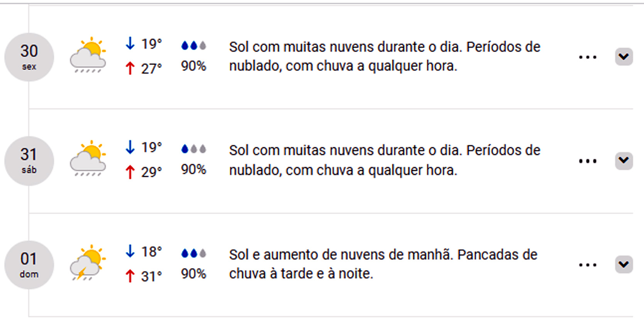Open the three-dot menu for Saturday 31
This screenshot has width=644, height=325.
(x=588, y=161)
